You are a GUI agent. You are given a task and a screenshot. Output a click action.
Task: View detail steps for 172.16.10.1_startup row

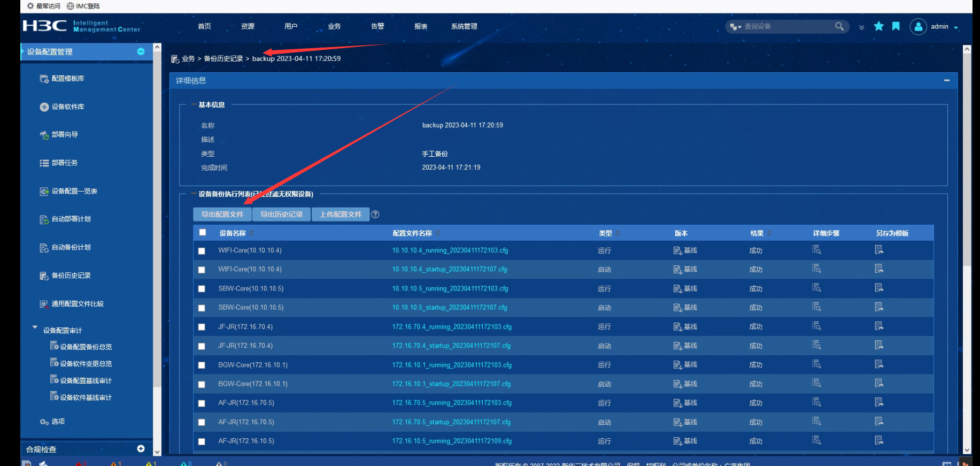(816, 383)
